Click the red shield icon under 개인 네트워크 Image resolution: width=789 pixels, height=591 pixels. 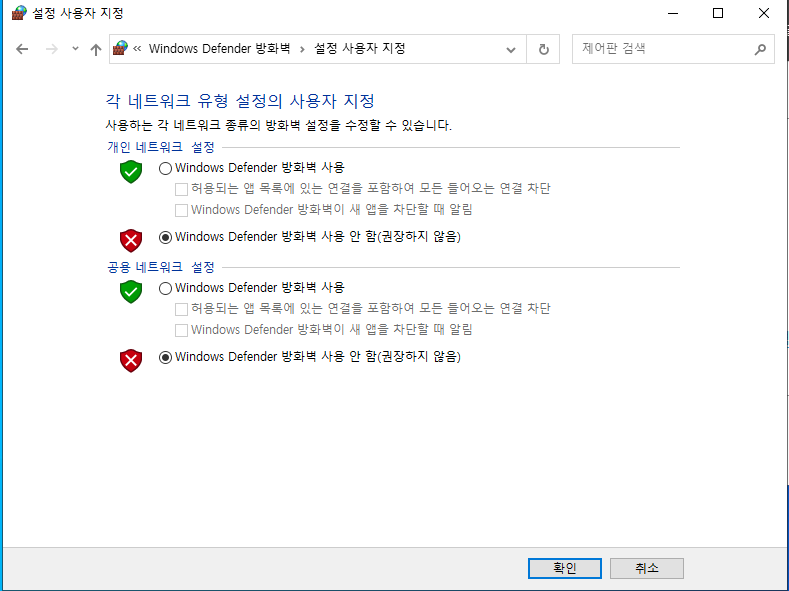tap(131, 241)
